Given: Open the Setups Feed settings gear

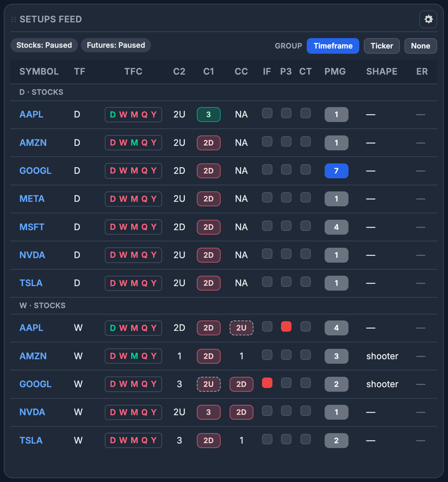Looking at the screenshot, I should click(x=428, y=19).
